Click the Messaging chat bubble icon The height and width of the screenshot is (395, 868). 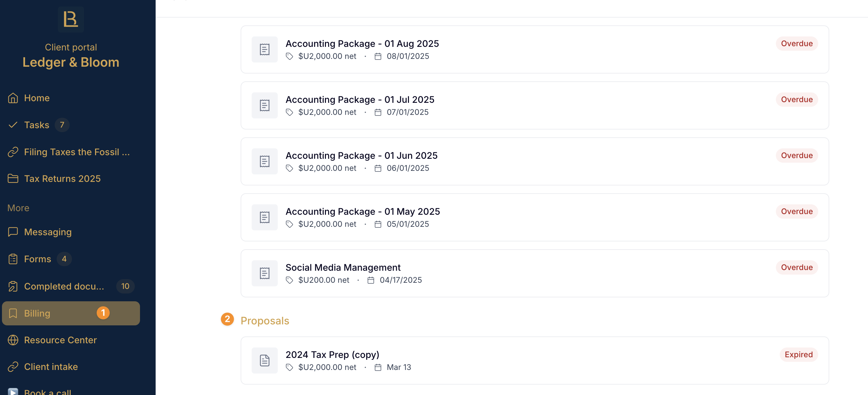(13, 232)
